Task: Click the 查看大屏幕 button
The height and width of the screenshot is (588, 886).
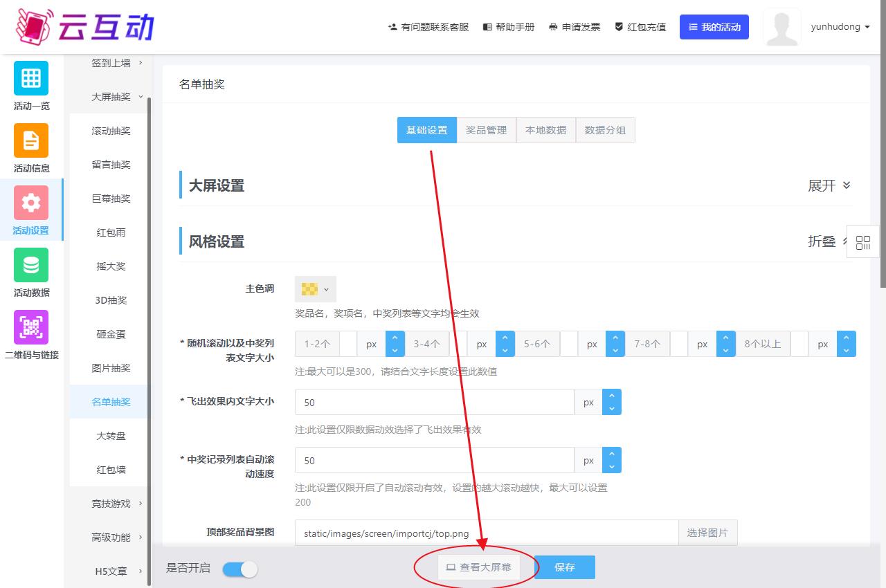Action: [x=478, y=567]
